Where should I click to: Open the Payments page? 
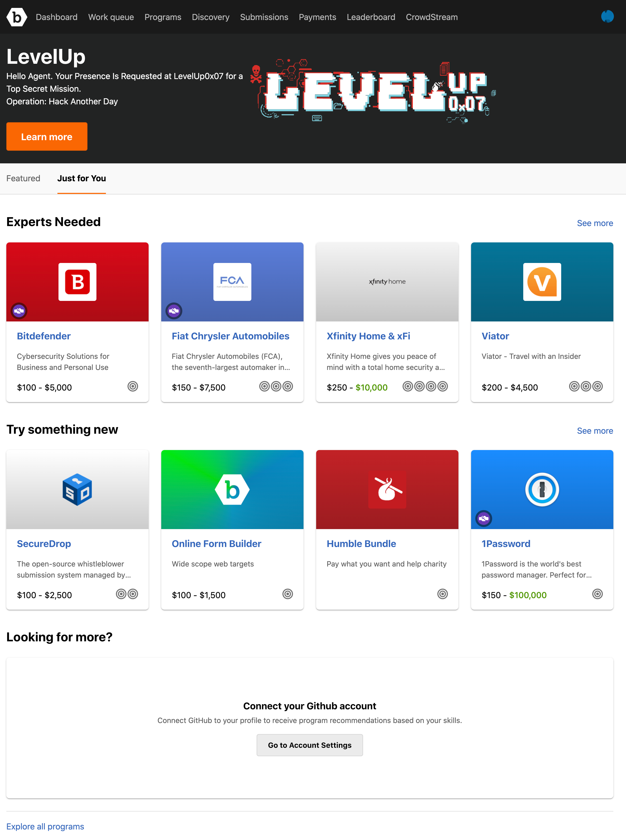pyautogui.click(x=317, y=17)
